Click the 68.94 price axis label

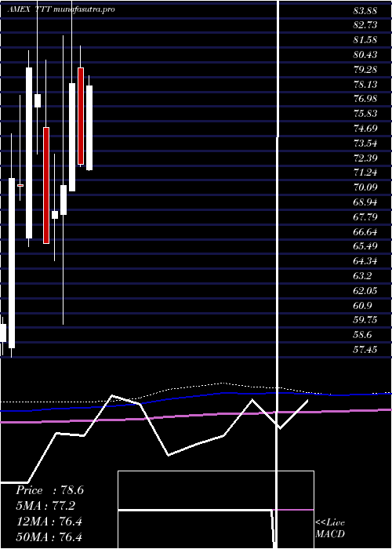coord(365,202)
